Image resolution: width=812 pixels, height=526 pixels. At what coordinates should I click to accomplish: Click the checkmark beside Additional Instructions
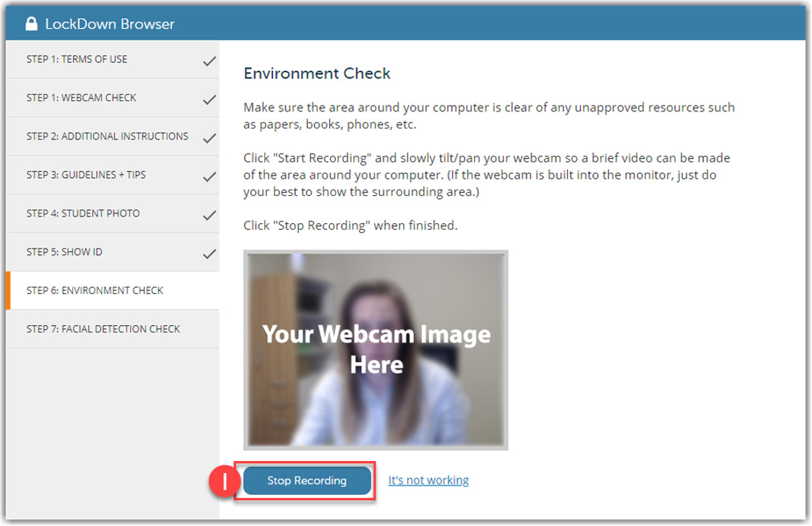pyautogui.click(x=210, y=138)
